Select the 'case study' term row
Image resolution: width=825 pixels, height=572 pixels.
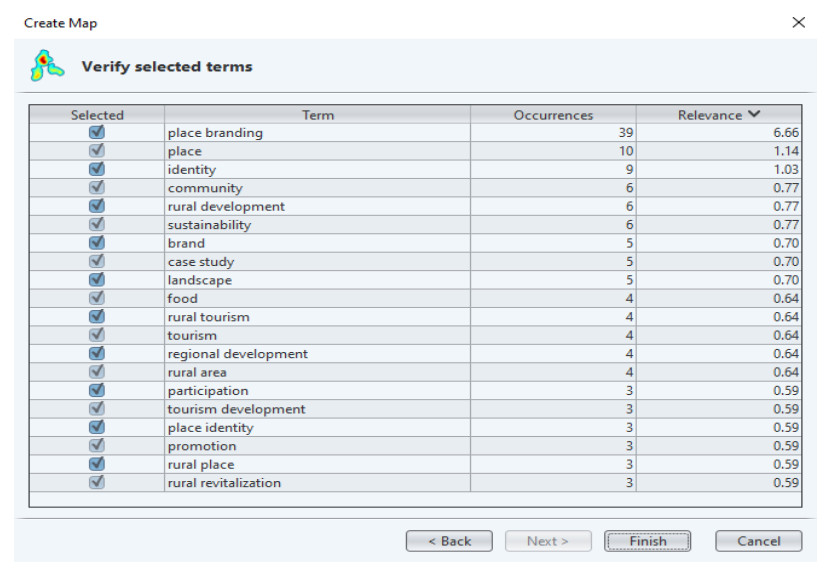tap(201, 262)
